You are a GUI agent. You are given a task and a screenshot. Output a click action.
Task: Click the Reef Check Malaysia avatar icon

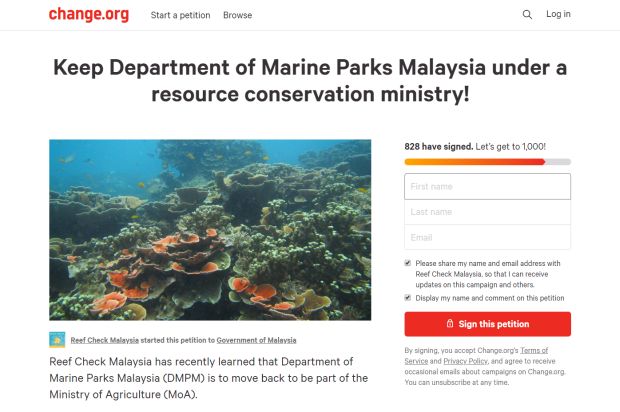point(57,339)
